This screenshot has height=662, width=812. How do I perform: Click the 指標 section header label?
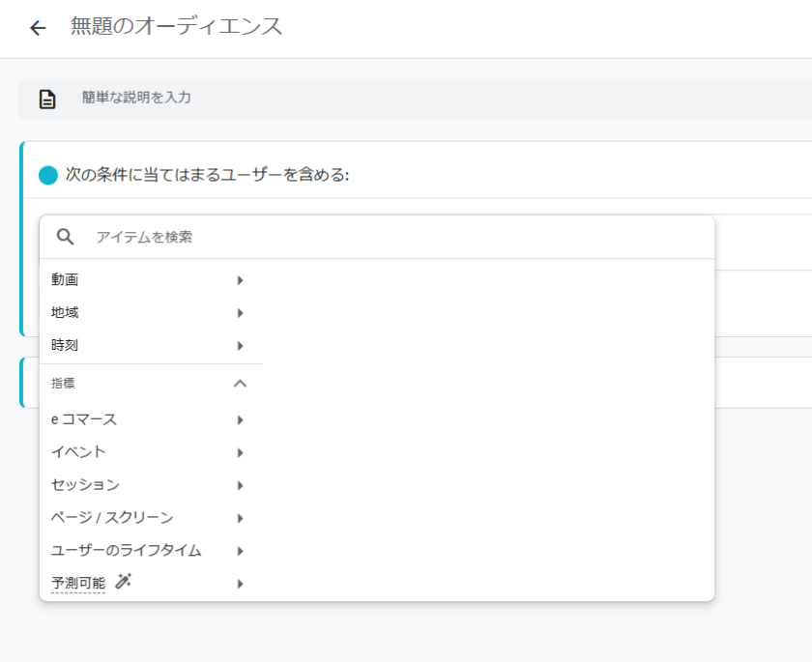click(x=64, y=384)
